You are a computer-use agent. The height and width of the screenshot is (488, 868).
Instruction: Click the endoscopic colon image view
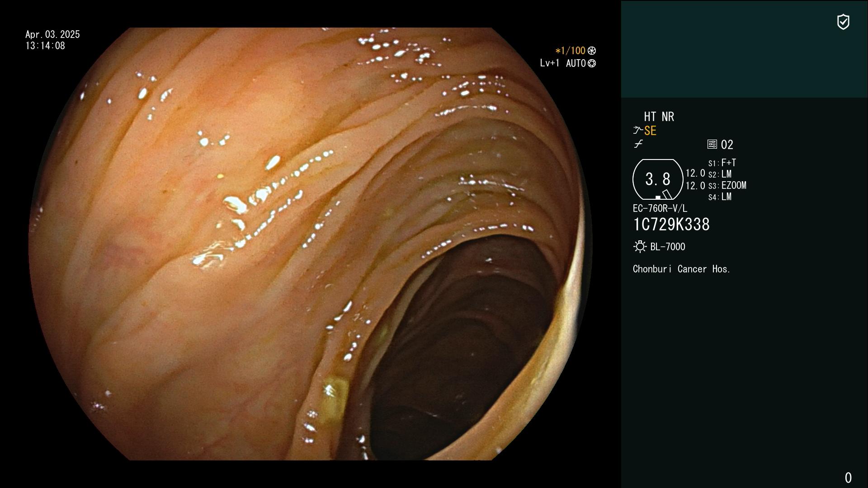[310, 244]
